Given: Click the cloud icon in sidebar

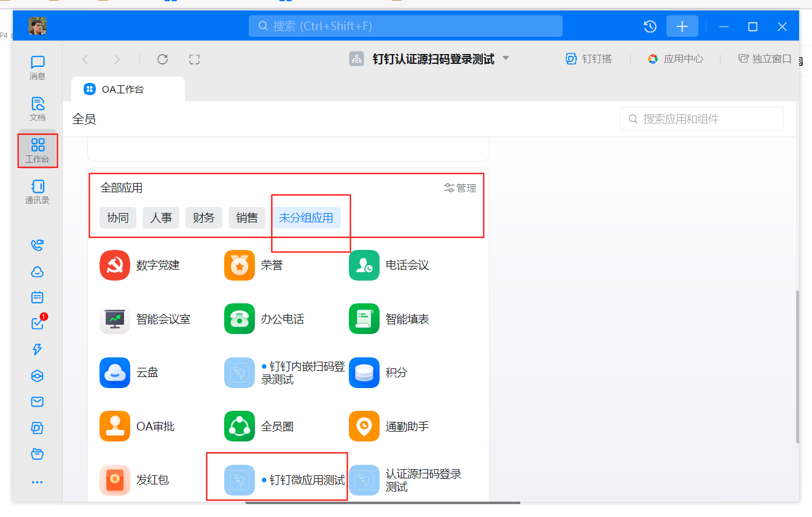Looking at the screenshot, I should point(37,272).
